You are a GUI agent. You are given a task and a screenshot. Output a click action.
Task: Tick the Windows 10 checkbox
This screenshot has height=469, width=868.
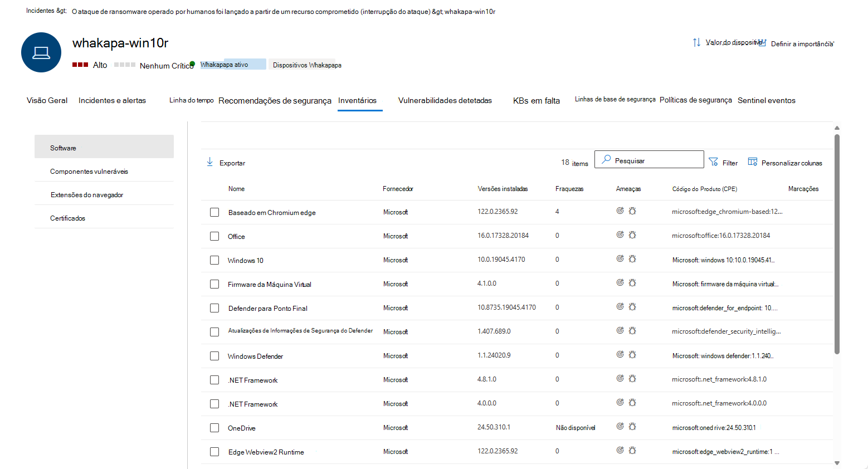pos(214,260)
